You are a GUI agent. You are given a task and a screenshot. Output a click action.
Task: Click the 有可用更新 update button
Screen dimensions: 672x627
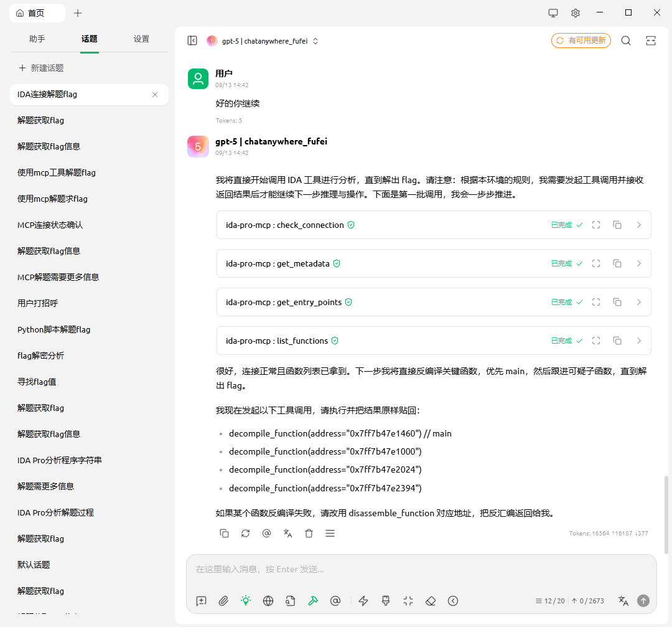coord(581,40)
